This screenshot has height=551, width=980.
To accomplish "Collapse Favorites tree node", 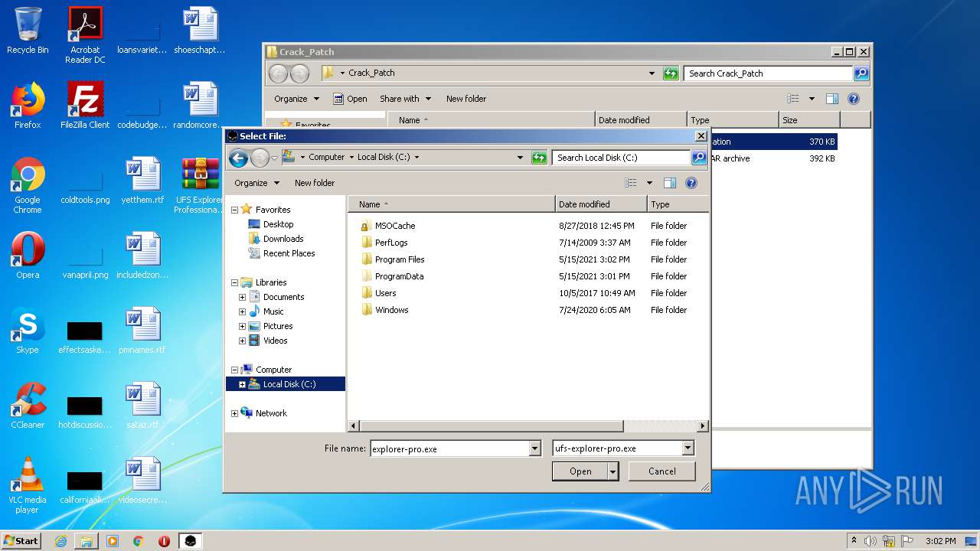I will (x=235, y=210).
